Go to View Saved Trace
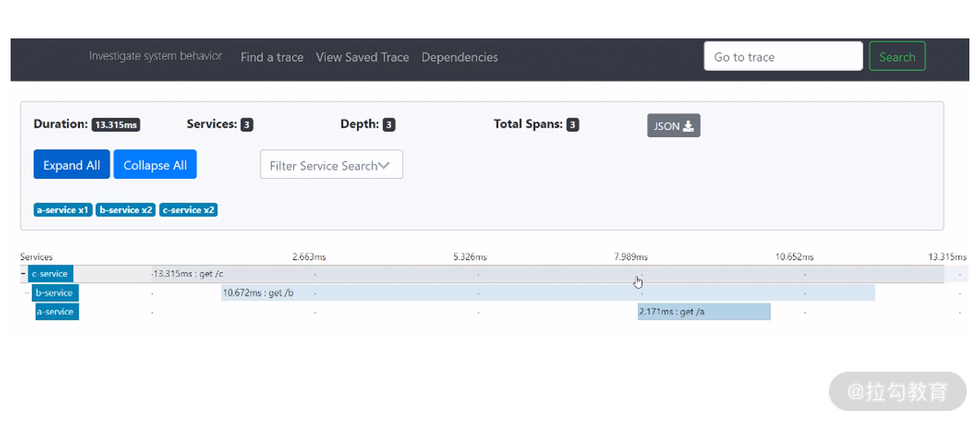The height and width of the screenshot is (424, 980). pyautogui.click(x=362, y=57)
